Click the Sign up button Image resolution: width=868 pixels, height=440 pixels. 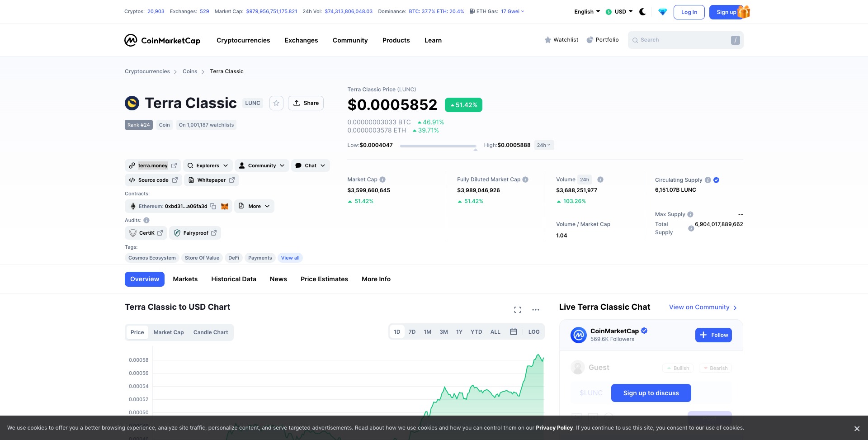[x=726, y=12]
